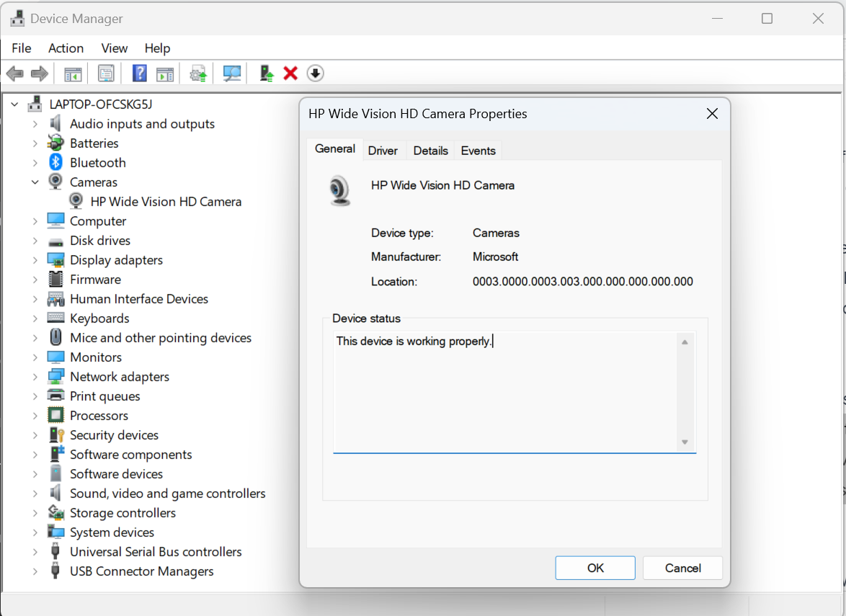Click Cancel in the properties dialog
Image resolution: width=846 pixels, height=616 pixels.
point(682,568)
